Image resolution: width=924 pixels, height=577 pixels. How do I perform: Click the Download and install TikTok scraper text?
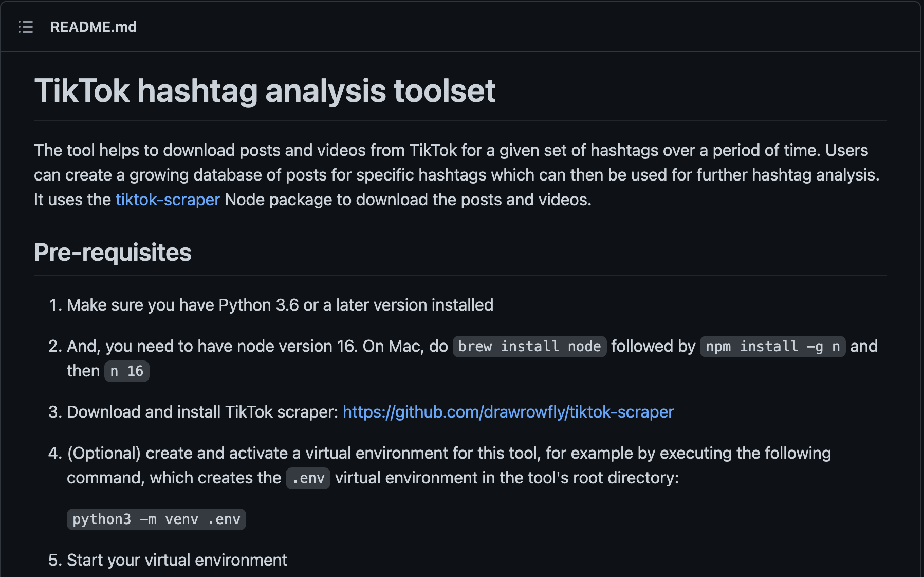(202, 412)
